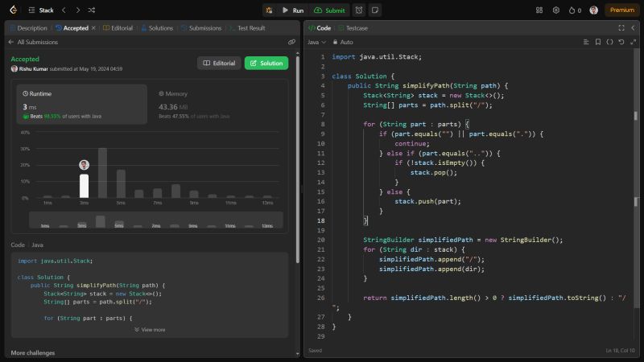
Task: Open the Stack problem list panel
Action: pos(41,10)
